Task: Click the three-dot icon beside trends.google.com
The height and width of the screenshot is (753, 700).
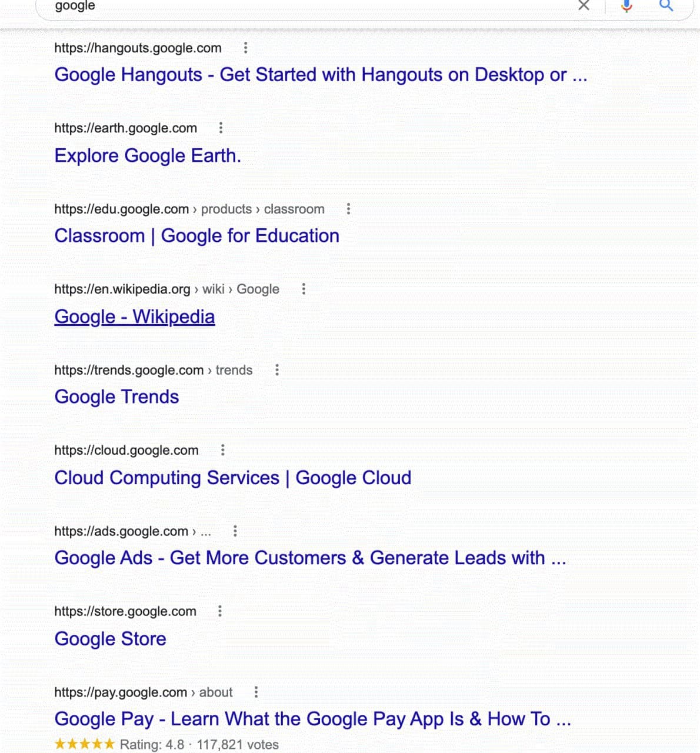Action: (x=277, y=370)
